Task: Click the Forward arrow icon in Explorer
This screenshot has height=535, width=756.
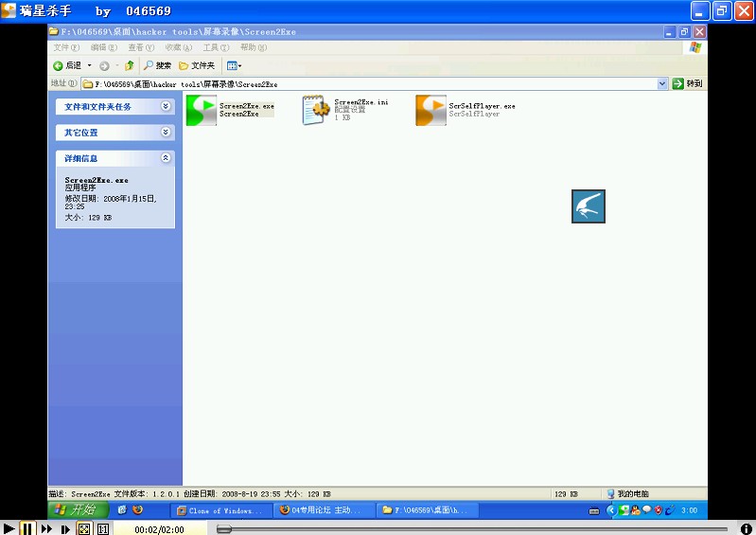Action: (104, 65)
